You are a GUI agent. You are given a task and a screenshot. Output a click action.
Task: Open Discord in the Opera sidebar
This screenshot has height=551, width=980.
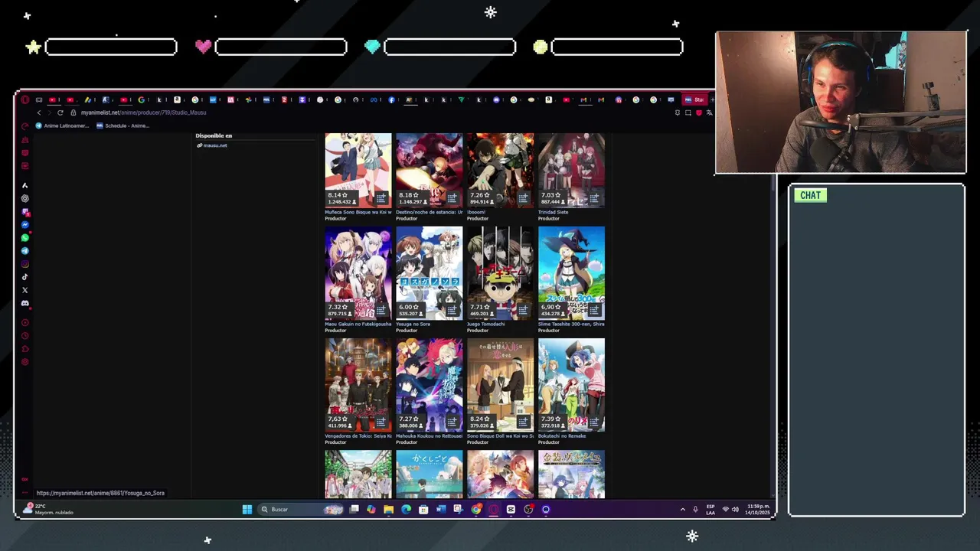pos(25,303)
